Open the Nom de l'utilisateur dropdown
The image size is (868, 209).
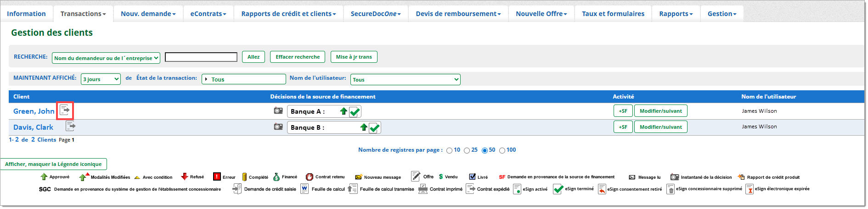[405, 80]
